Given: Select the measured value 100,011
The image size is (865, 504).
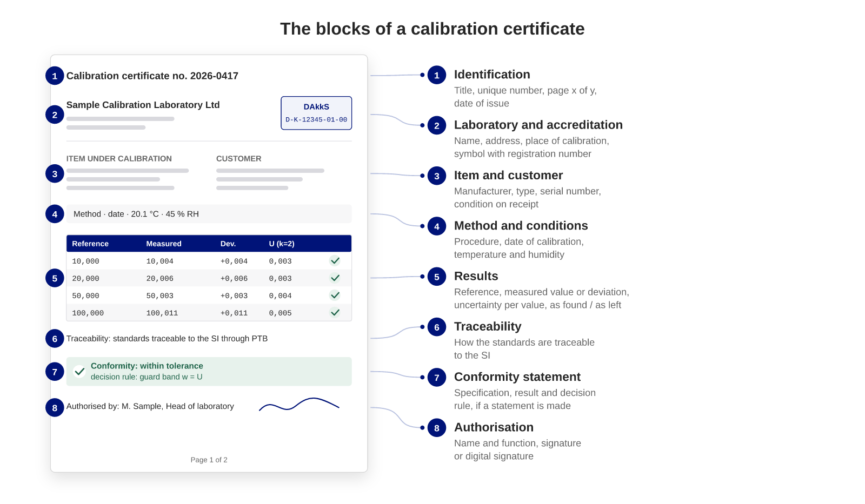Looking at the screenshot, I should (x=162, y=313).
